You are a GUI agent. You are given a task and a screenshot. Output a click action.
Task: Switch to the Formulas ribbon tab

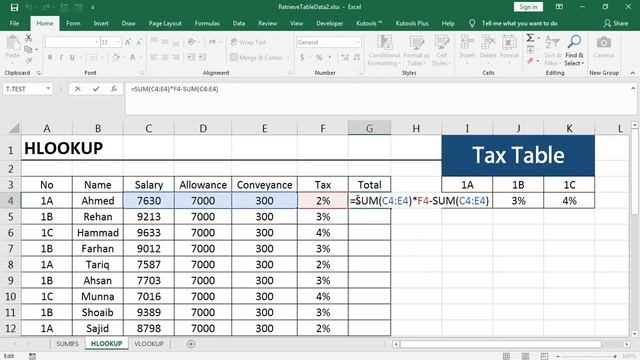click(207, 23)
